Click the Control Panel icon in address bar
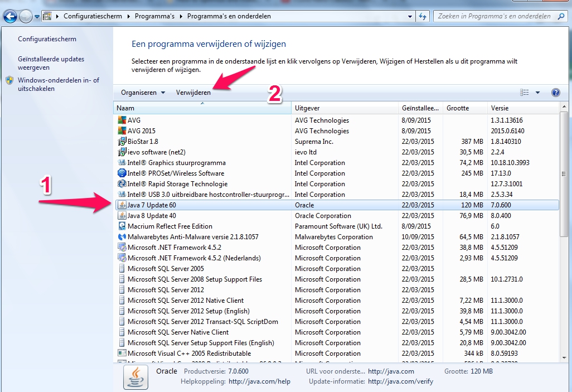Viewport: 572px width, 392px height. (x=47, y=16)
